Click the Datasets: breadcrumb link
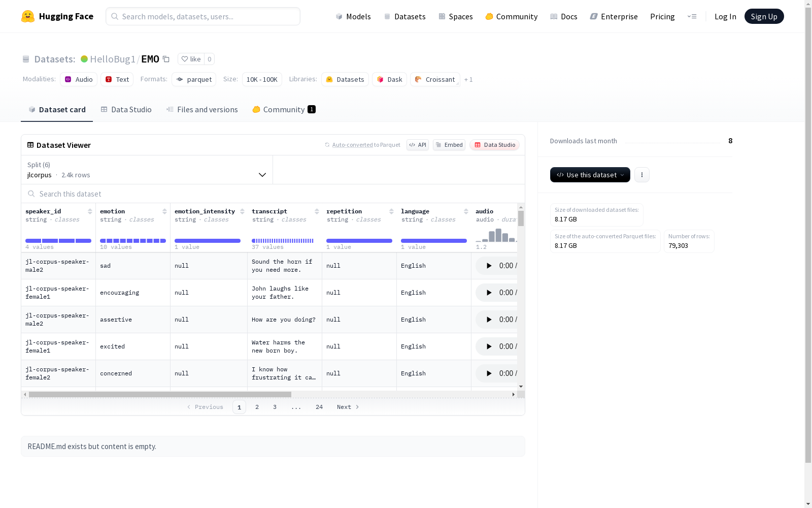This screenshot has width=812, height=508. click(x=54, y=59)
